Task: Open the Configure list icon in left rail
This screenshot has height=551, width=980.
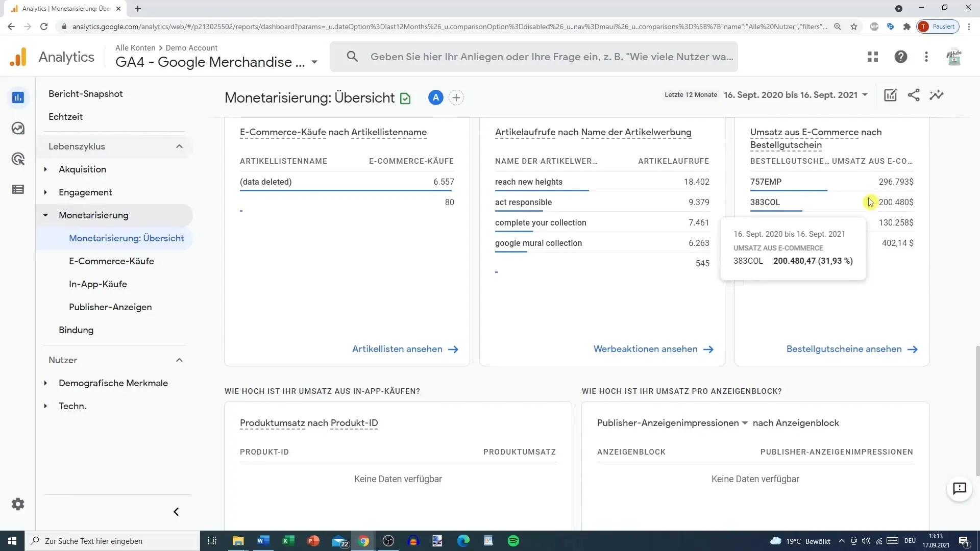Action: click(x=18, y=189)
